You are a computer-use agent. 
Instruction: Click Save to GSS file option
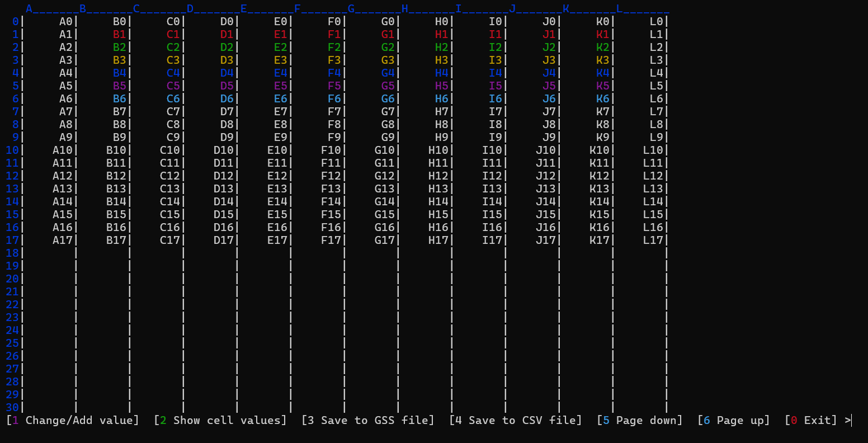click(x=368, y=420)
